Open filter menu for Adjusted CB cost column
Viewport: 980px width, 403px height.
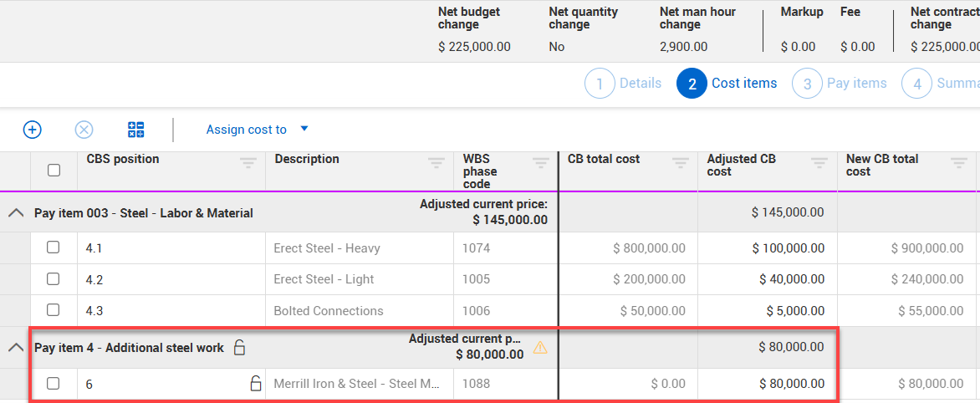tap(819, 163)
